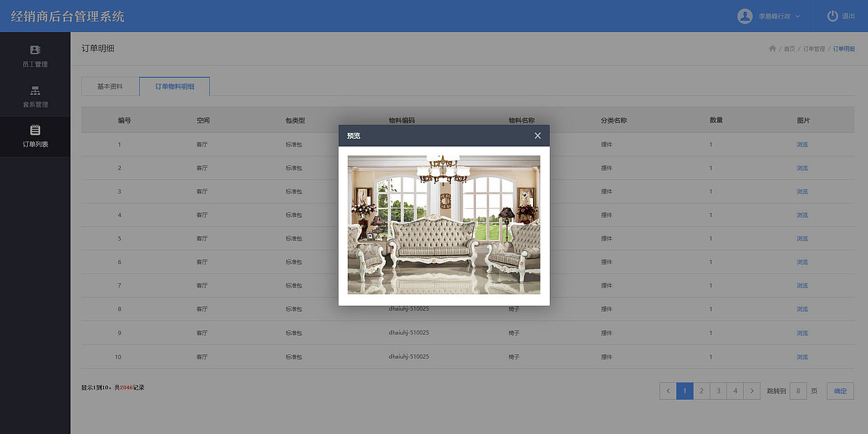Click 浏览 link in row 10

click(x=802, y=357)
